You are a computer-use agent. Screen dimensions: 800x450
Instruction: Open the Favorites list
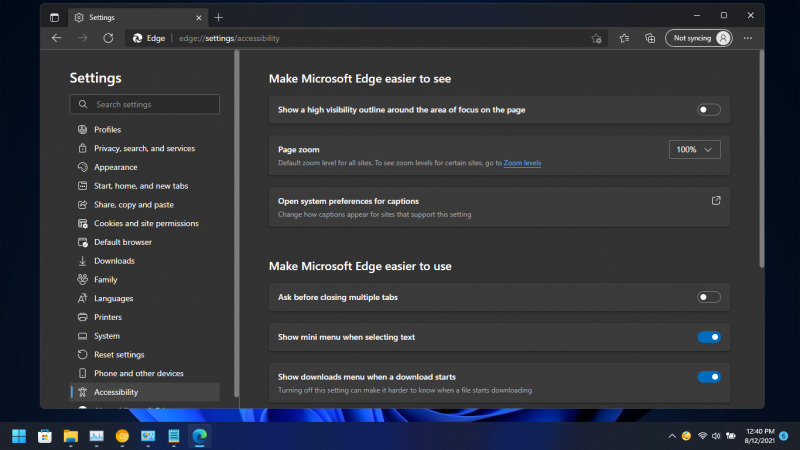click(624, 38)
